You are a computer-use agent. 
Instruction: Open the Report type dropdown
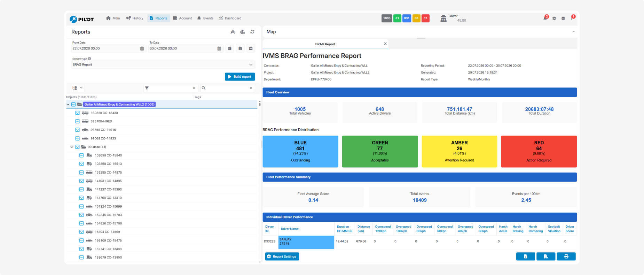tap(163, 64)
